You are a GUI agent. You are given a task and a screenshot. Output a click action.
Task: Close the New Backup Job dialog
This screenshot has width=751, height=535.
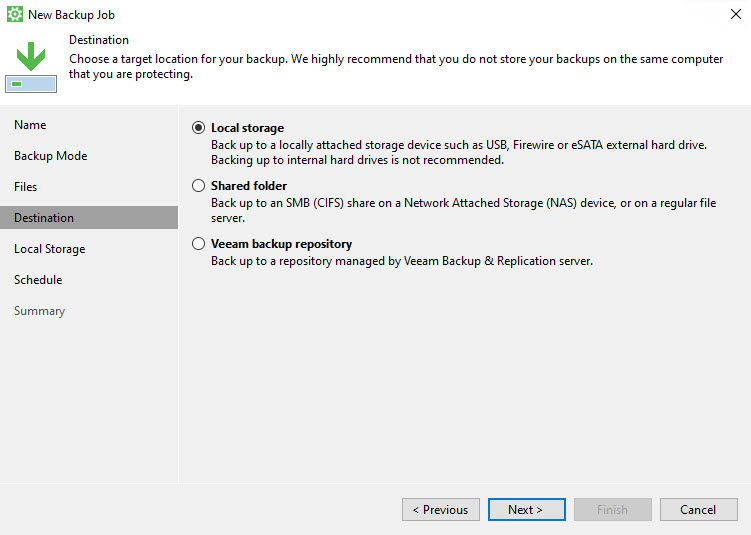click(735, 15)
